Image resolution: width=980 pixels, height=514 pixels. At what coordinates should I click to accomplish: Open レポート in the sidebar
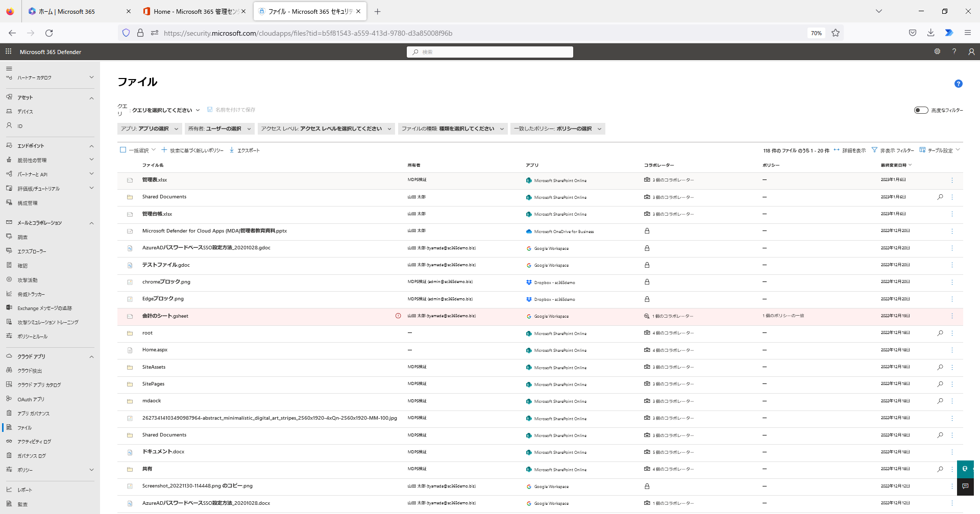point(24,490)
